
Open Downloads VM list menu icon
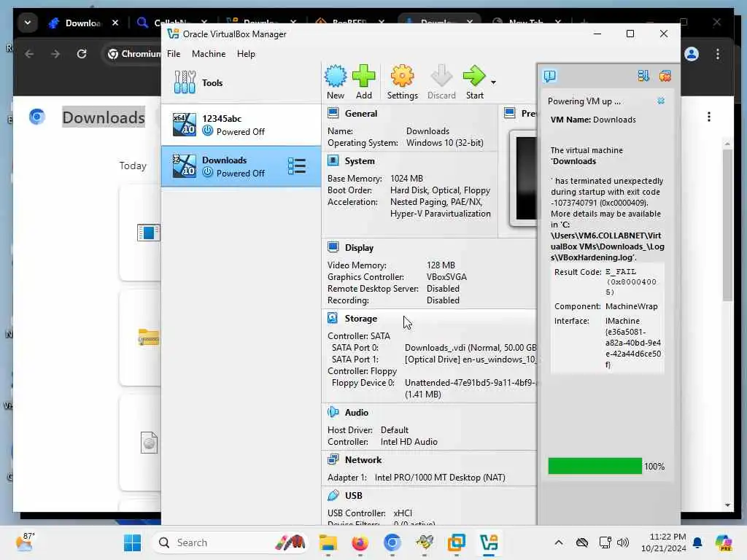pyautogui.click(x=297, y=166)
